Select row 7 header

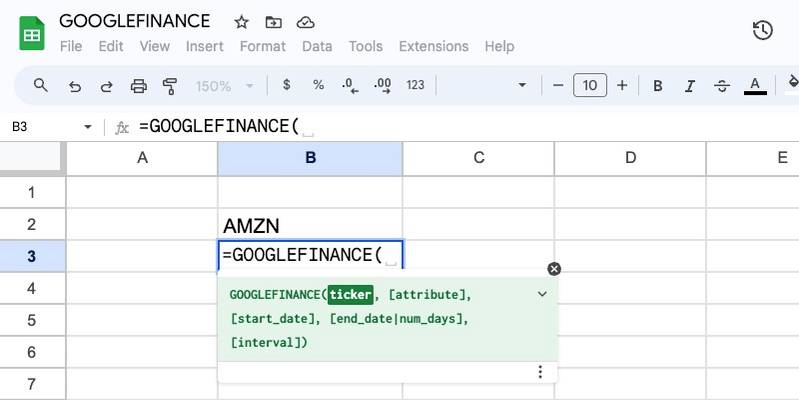tap(32, 384)
